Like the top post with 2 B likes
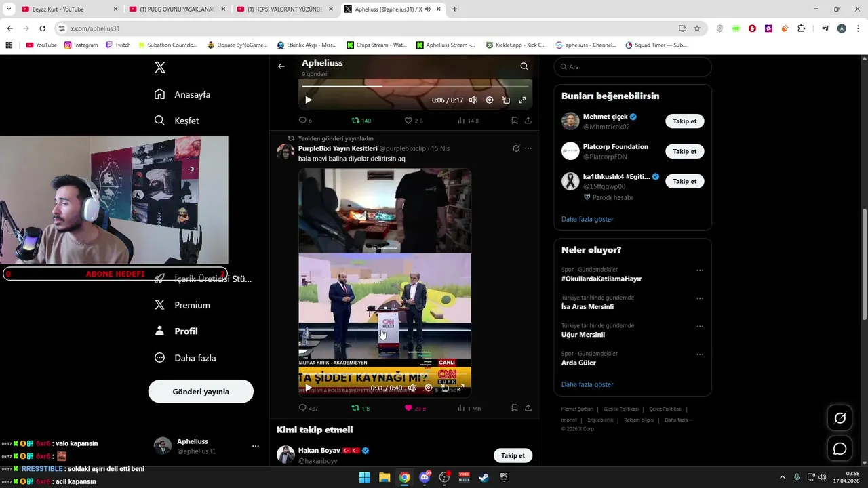The image size is (868, 488). (x=414, y=121)
